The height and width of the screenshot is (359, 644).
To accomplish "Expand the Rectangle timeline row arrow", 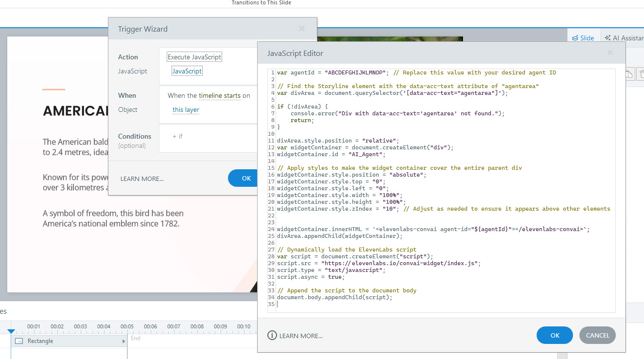I will tap(123, 341).
